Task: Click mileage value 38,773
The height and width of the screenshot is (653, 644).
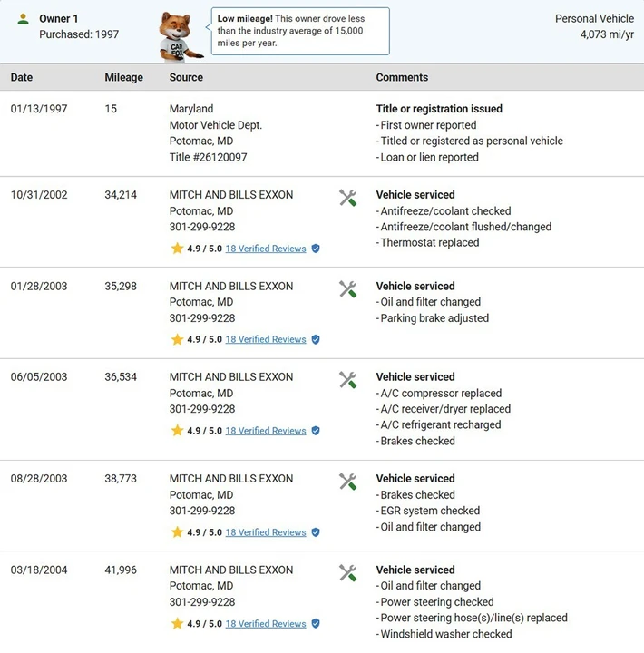Action: [121, 479]
